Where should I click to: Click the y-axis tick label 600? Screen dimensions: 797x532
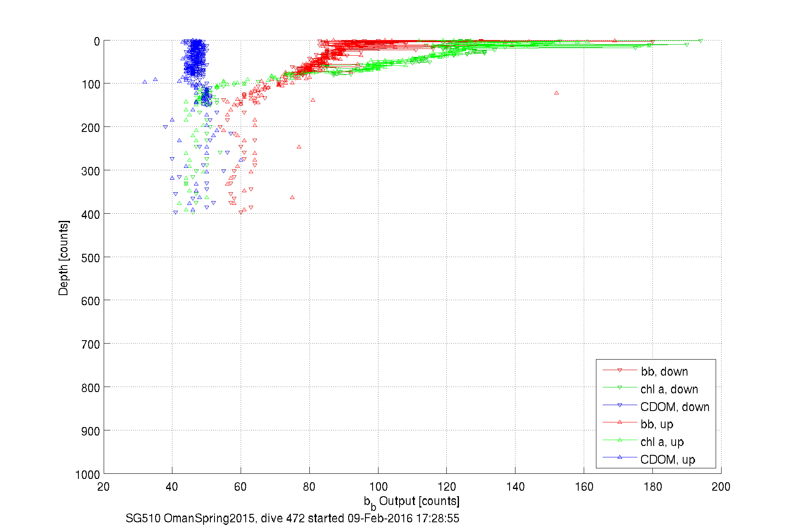point(91,301)
